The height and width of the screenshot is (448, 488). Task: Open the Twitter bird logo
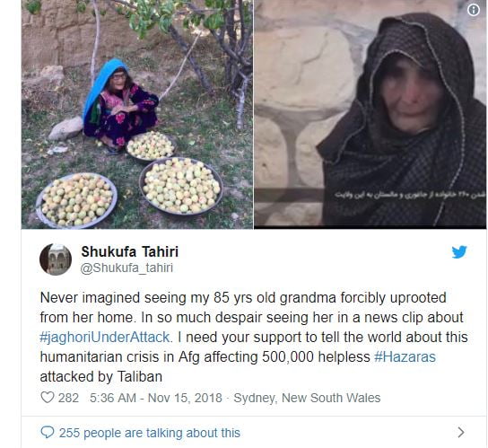(459, 252)
